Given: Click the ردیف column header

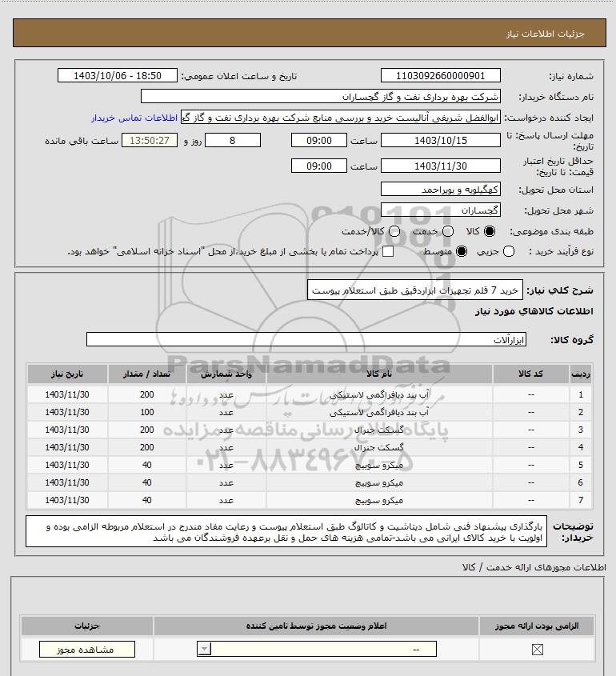Looking at the screenshot, I should (x=580, y=374).
